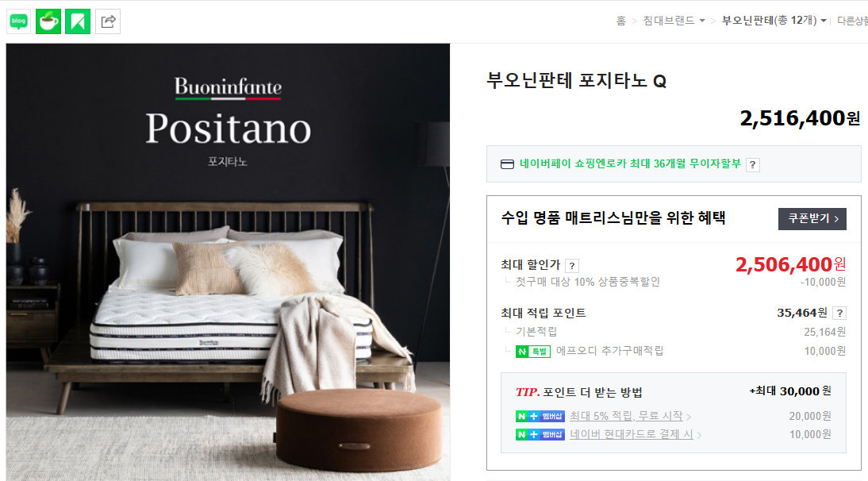The image size is (868, 481).
Task: Share to Naver Cafe icon
Action: click(x=48, y=21)
